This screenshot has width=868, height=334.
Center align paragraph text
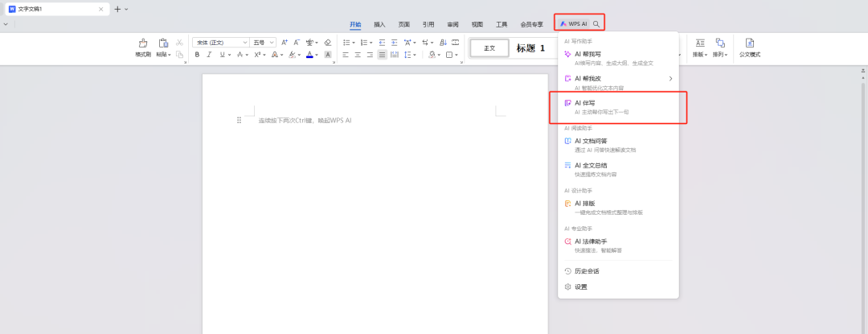point(358,54)
